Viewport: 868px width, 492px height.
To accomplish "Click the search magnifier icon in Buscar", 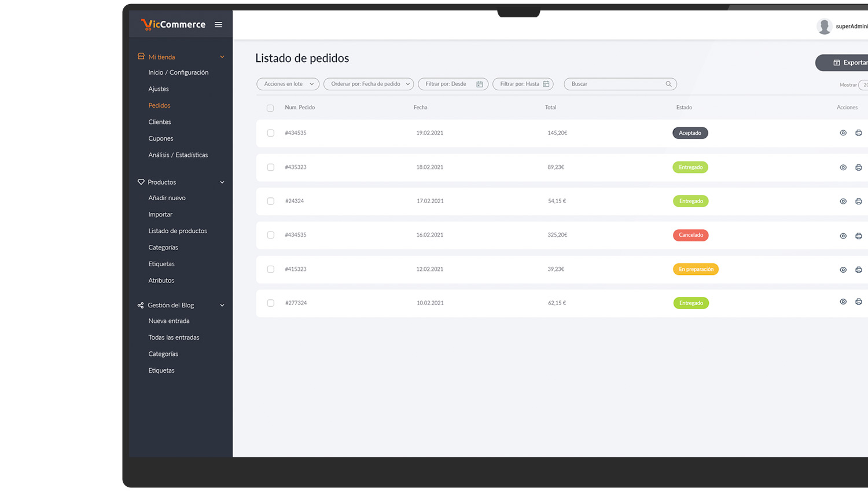I will (668, 84).
